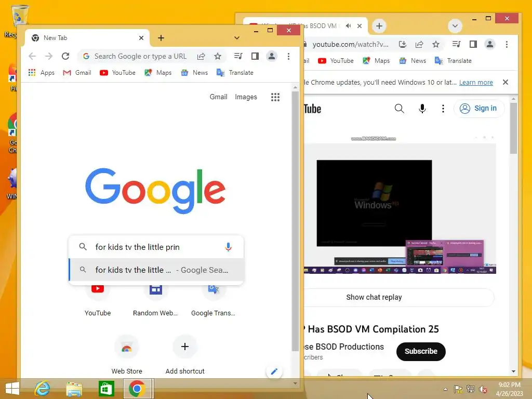Screen dimensions: 532x399
Task: Bookmark star in New Tab address bar
Action: [218, 56]
